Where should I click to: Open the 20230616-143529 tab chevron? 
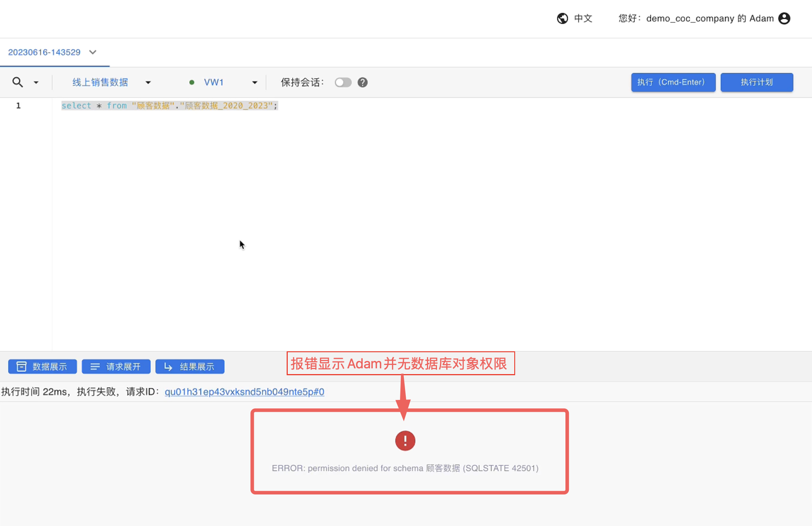point(93,52)
